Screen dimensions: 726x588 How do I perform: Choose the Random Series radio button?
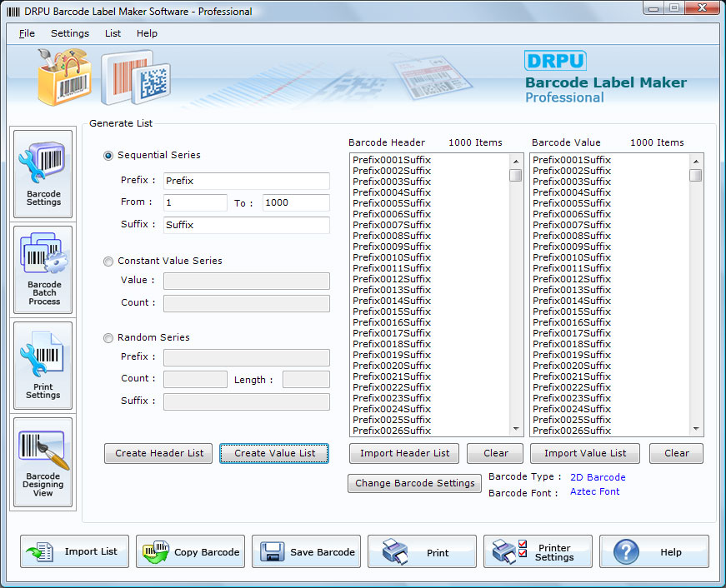coord(108,338)
